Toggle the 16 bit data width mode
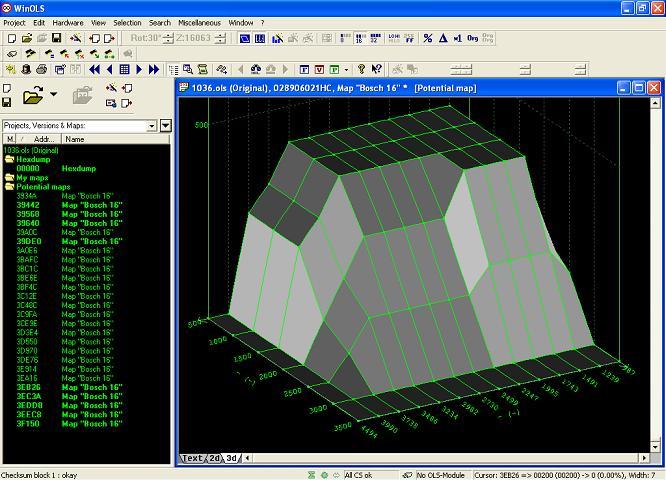Viewport: 666px width, 480px height. point(360,38)
